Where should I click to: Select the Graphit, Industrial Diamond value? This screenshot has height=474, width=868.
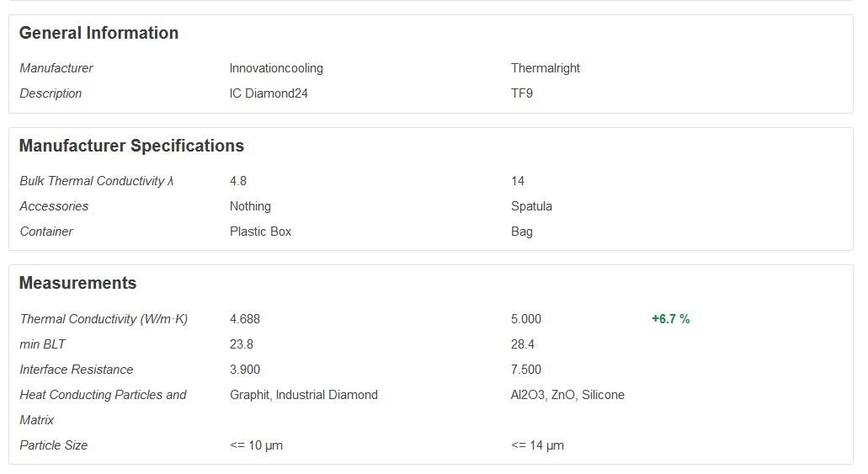[304, 395]
